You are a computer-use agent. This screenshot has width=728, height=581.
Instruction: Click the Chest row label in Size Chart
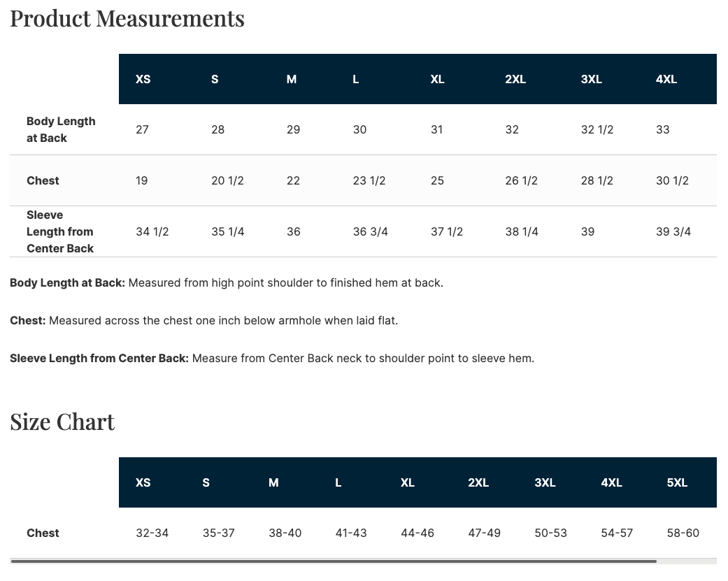coord(43,533)
